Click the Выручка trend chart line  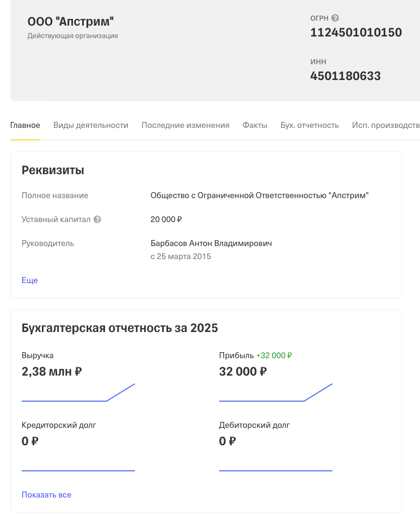78,392
